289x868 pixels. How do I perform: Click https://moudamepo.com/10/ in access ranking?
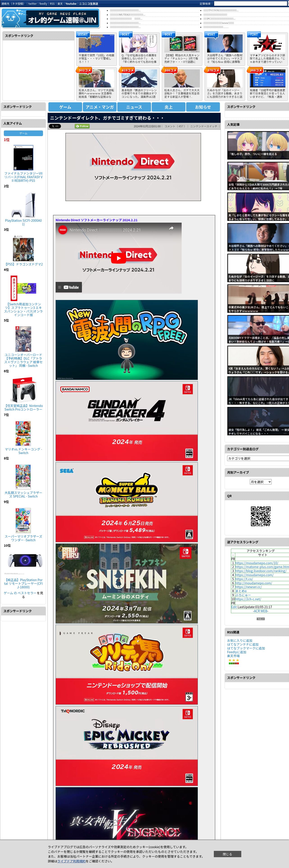pos(257,563)
